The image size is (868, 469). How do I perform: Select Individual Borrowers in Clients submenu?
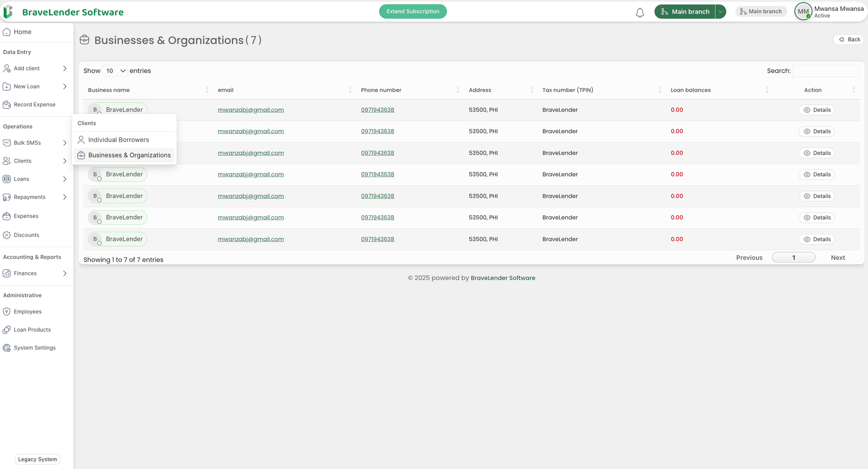[x=124, y=140]
